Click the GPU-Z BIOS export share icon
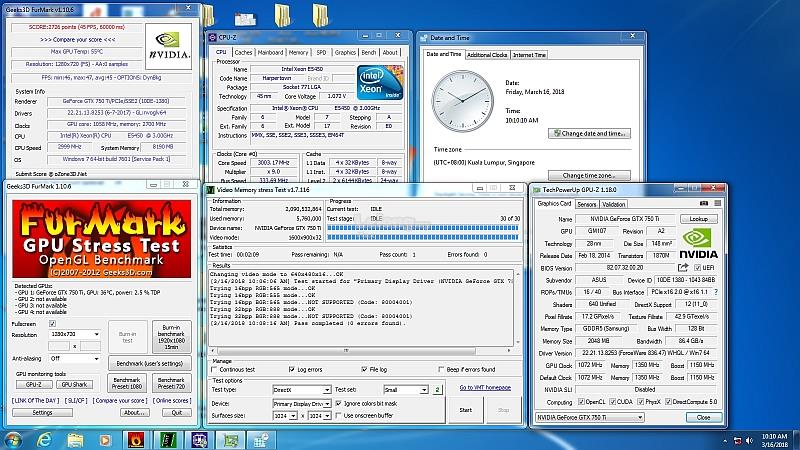The width and height of the screenshot is (800, 450). 683,267
